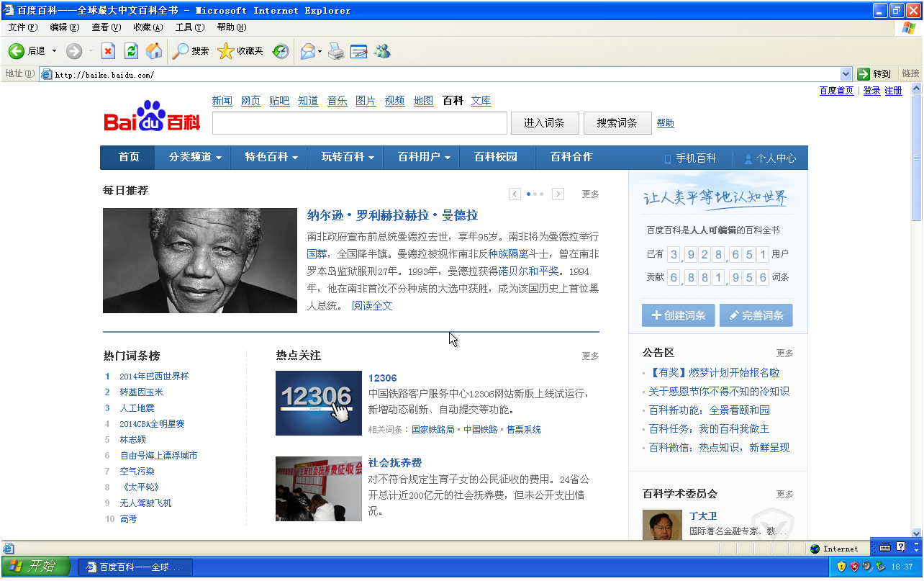924x581 pixels.
Task: Click the 注册 link
Action: (893, 91)
